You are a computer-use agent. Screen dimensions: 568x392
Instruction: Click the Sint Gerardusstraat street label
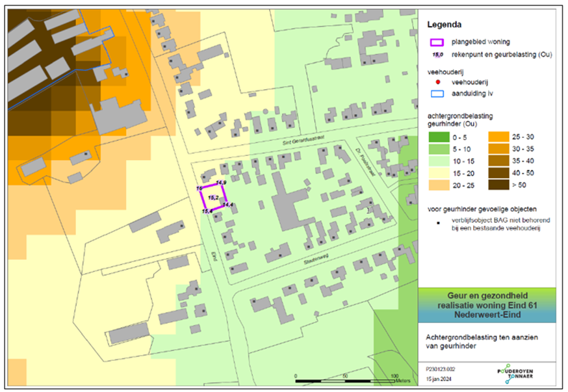click(303, 140)
